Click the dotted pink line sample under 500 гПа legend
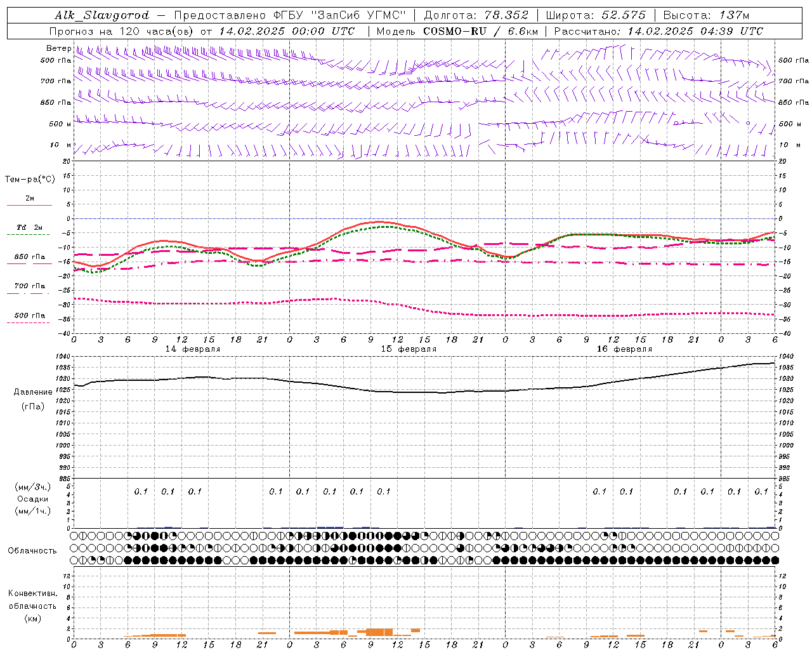 point(29,322)
